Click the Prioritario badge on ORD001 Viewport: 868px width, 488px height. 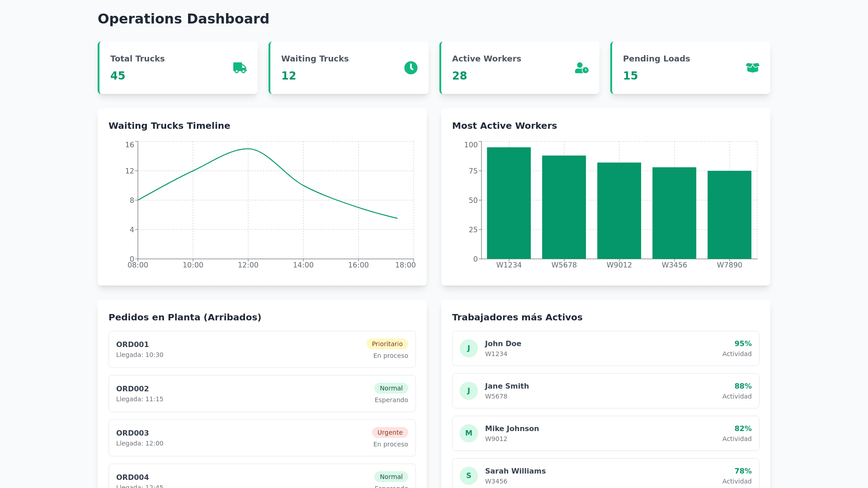pos(387,344)
